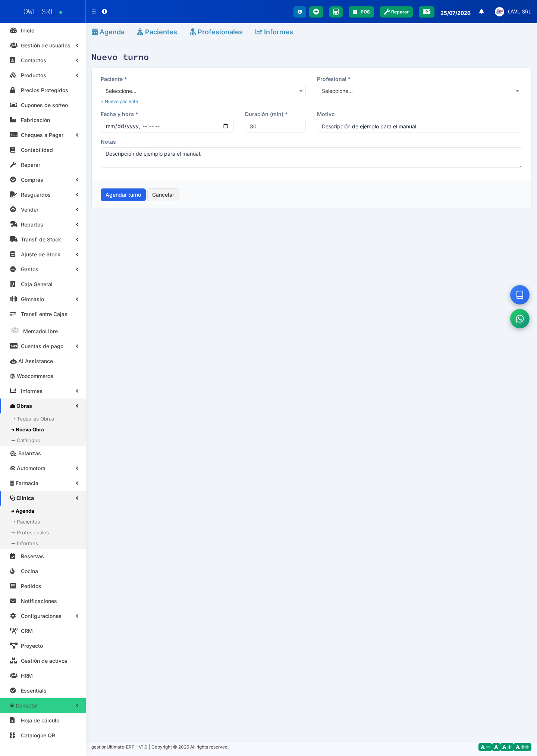Focus the Fecha y hora input field
This screenshot has height=756, width=537.
pyautogui.click(x=167, y=126)
